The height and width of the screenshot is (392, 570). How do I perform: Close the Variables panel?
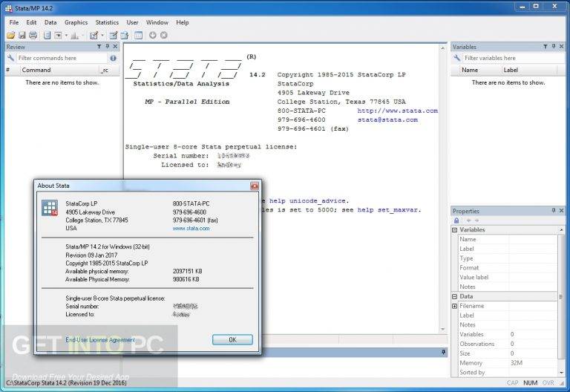pos(562,47)
